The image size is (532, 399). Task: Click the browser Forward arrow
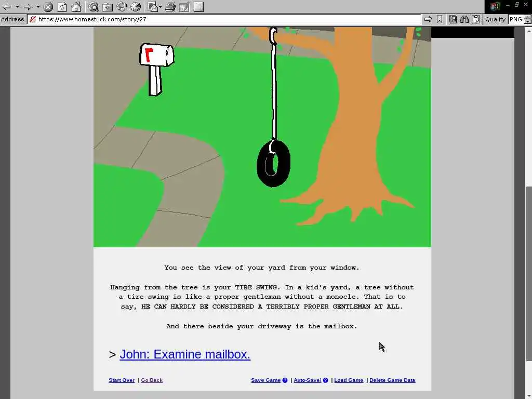[x=28, y=6]
